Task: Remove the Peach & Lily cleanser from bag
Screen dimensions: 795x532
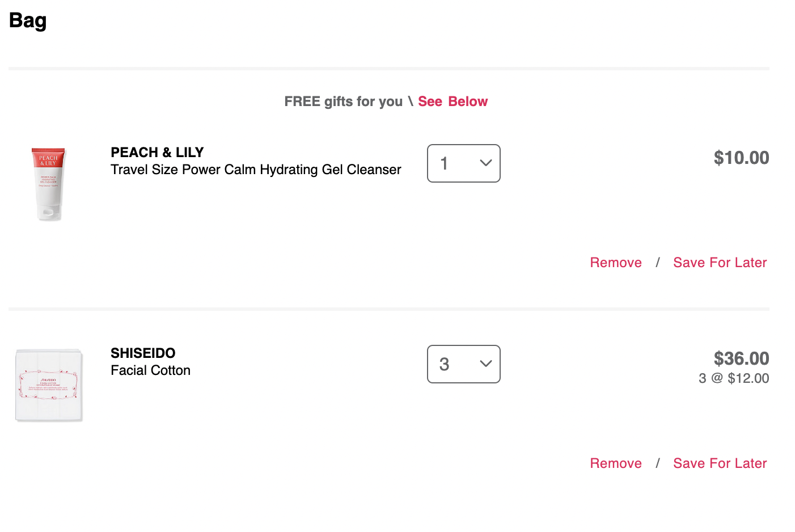Action: click(x=616, y=263)
